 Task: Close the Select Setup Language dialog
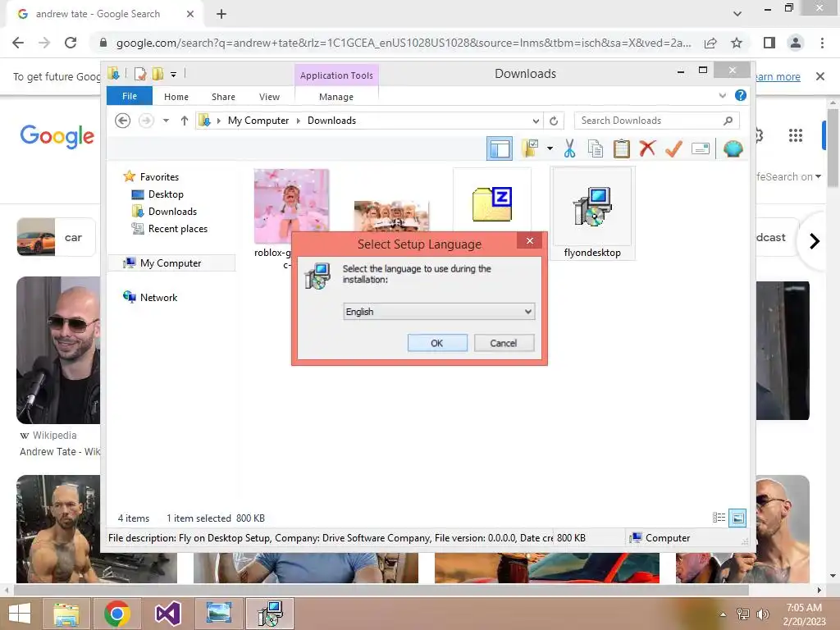[530, 240]
